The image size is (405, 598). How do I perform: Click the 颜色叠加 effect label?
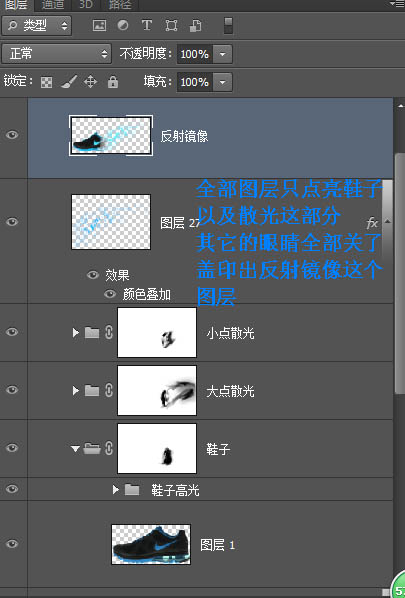(x=147, y=294)
